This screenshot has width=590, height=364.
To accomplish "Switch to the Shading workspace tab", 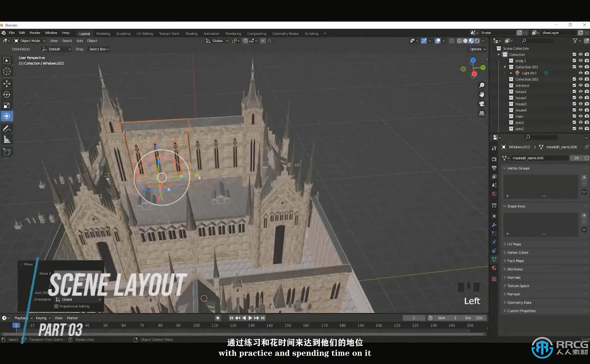I will (191, 34).
